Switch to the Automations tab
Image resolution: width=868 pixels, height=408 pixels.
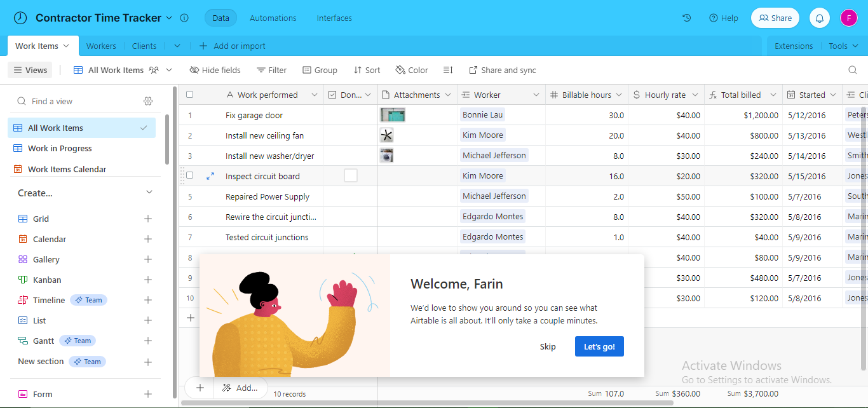click(273, 18)
